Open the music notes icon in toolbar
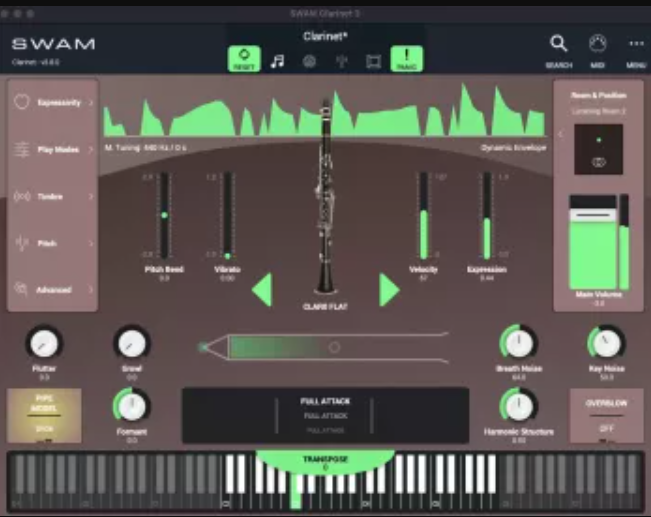Image resolution: width=651 pixels, height=517 pixels. click(277, 61)
